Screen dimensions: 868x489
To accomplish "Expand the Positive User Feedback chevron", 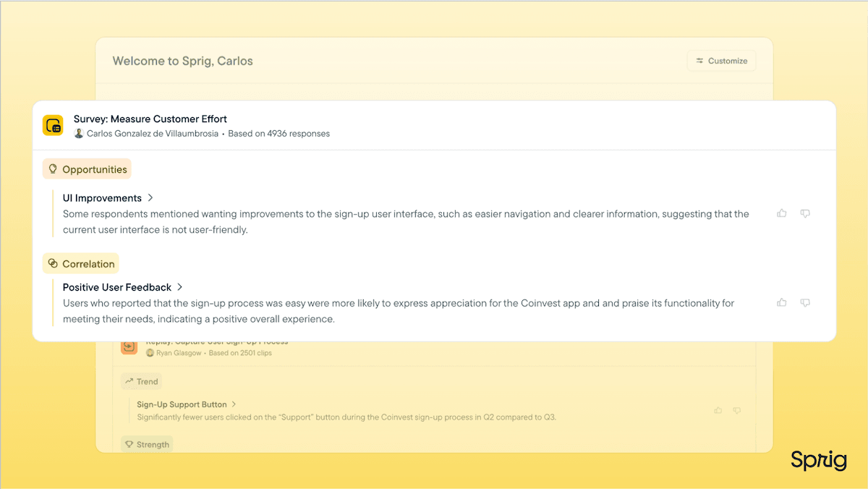I will (x=180, y=287).
